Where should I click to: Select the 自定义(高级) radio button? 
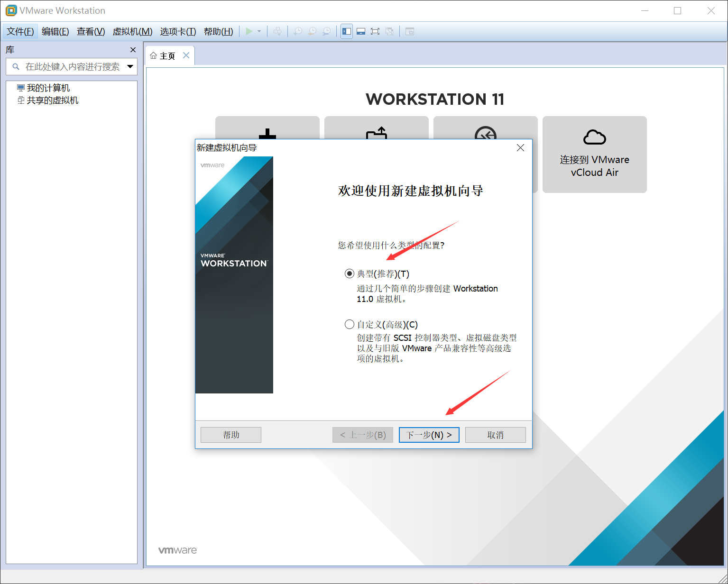tap(350, 324)
